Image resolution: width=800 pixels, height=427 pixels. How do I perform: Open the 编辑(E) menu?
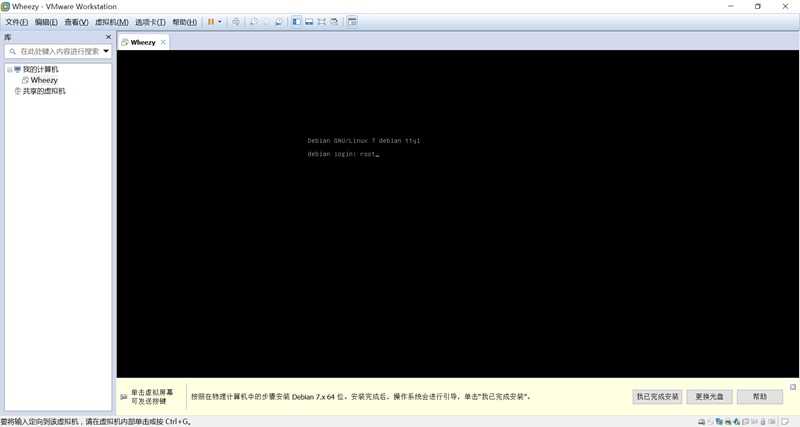tap(46, 22)
